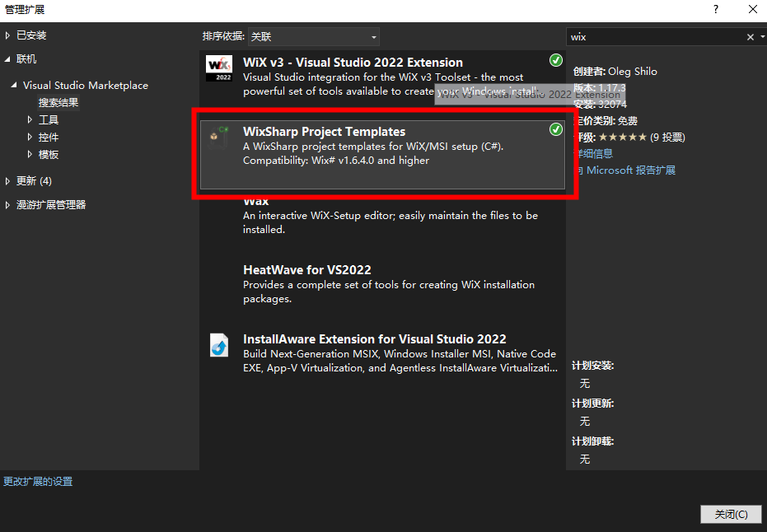
Task: Expand the 漫游扩展管理器 node
Action: [x=7, y=205]
